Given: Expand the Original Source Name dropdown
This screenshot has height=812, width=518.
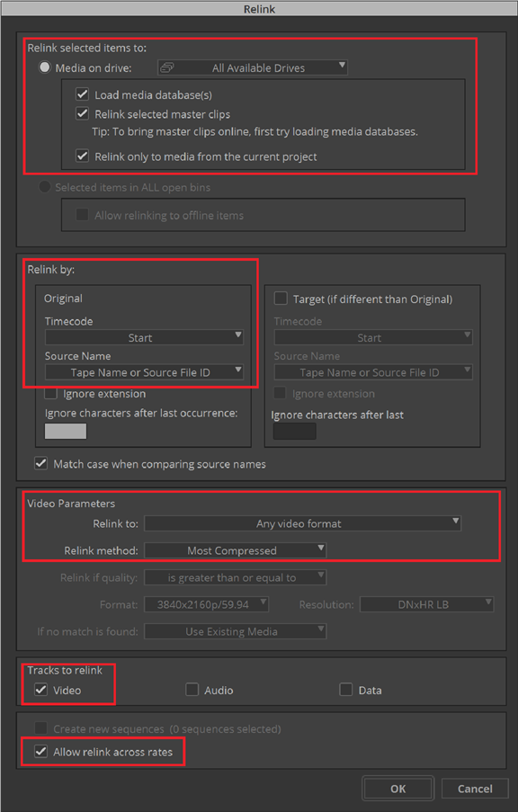Looking at the screenshot, I should [144, 372].
